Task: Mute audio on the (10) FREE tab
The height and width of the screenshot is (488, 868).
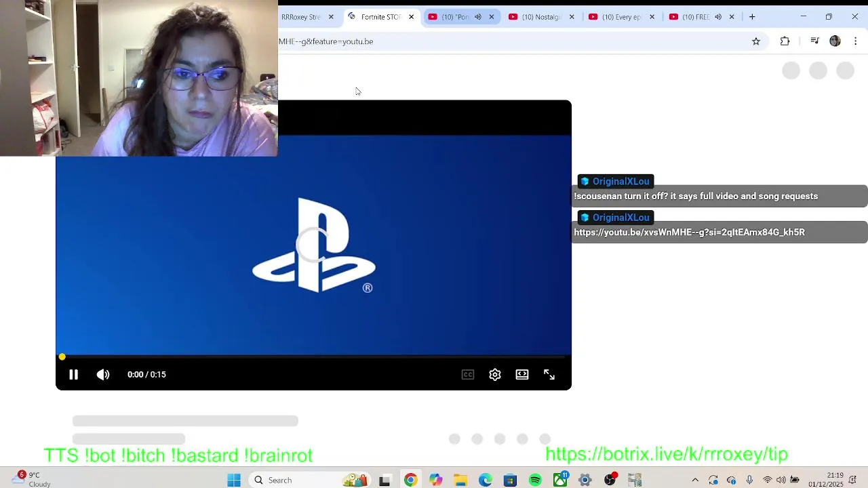Action: [x=718, y=17]
